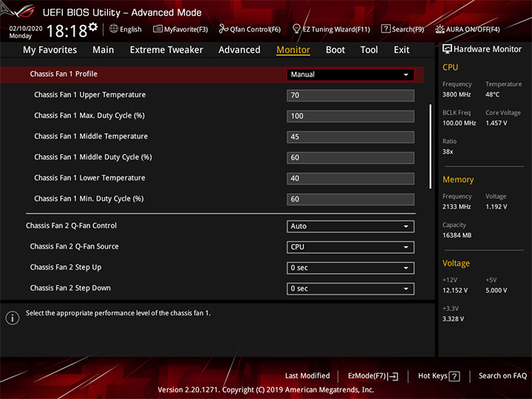
Task: Click Chassis Fan 2 Step Up label
Action: point(66,267)
